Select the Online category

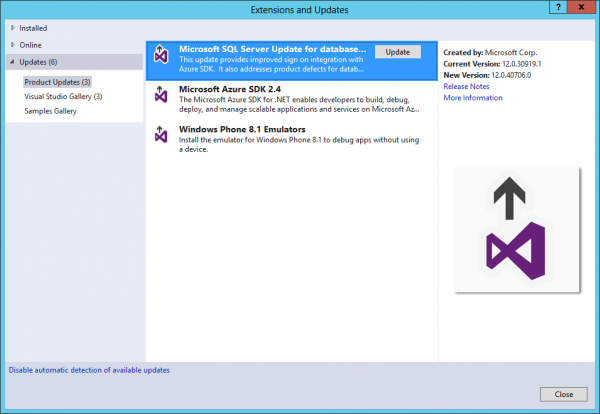[x=31, y=45]
